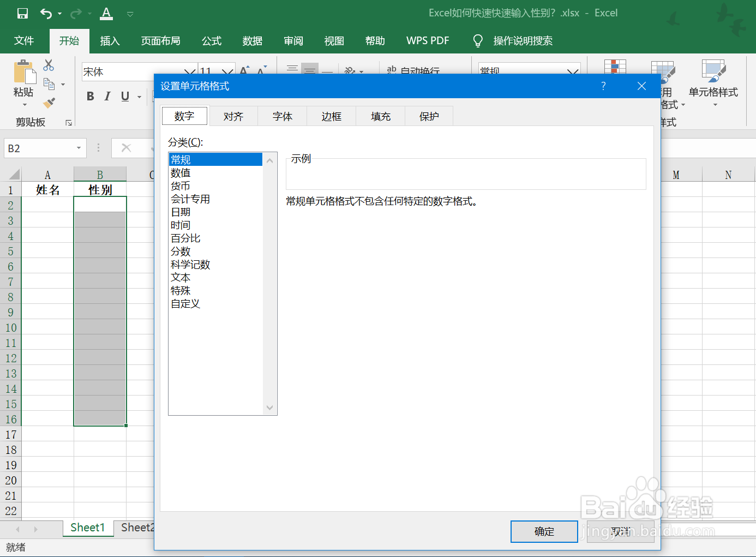Click the Copy icon in 剪贴板 group

pos(50,83)
